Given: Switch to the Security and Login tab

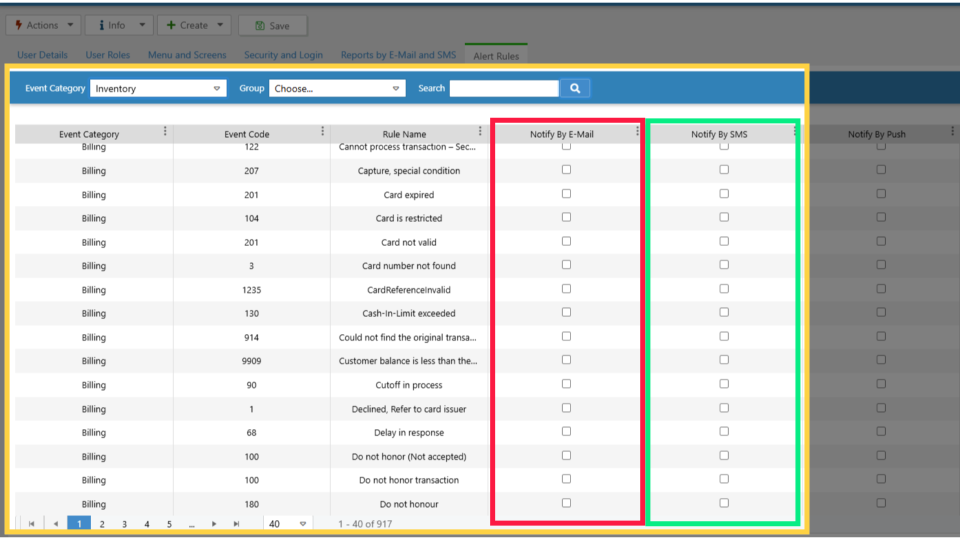Looking at the screenshot, I should 283,55.
